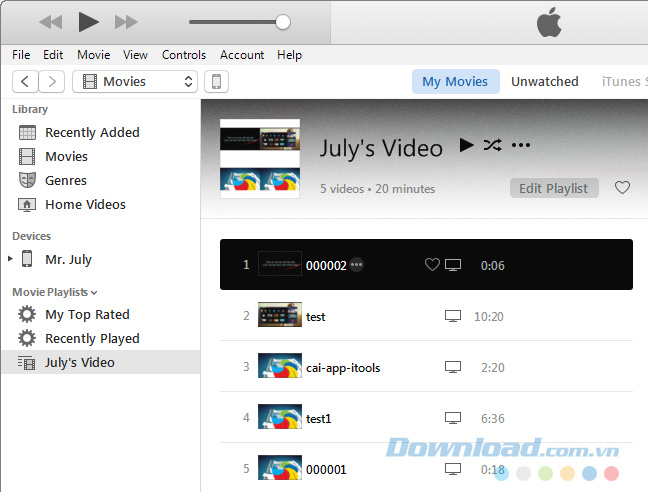
Task: Click the cai-app-itools thumbnail
Action: 280,366
